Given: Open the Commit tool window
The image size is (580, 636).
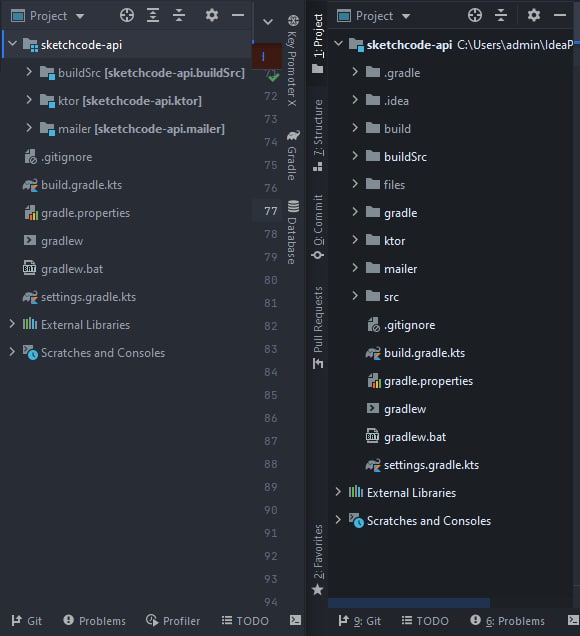Looking at the screenshot, I should (x=318, y=227).
